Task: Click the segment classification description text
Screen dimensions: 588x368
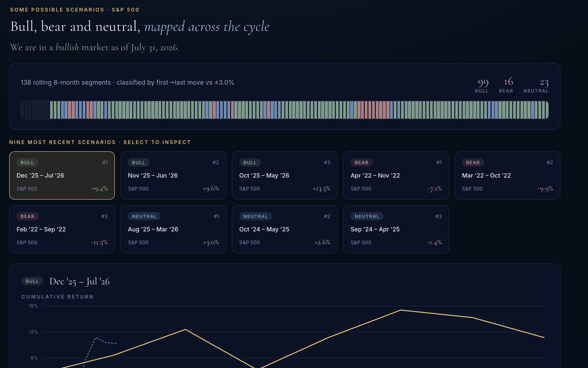Action: [x=127, y=82]
